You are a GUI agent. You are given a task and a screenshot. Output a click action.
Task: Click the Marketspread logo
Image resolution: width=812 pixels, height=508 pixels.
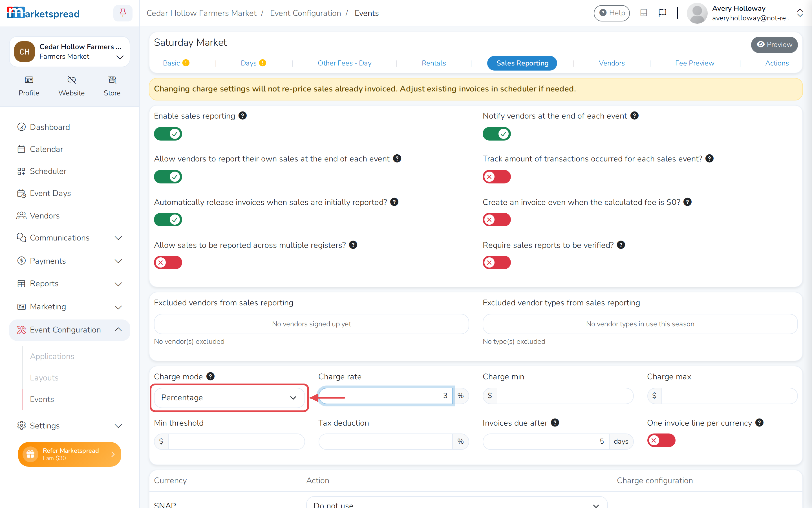coord(43,13)
